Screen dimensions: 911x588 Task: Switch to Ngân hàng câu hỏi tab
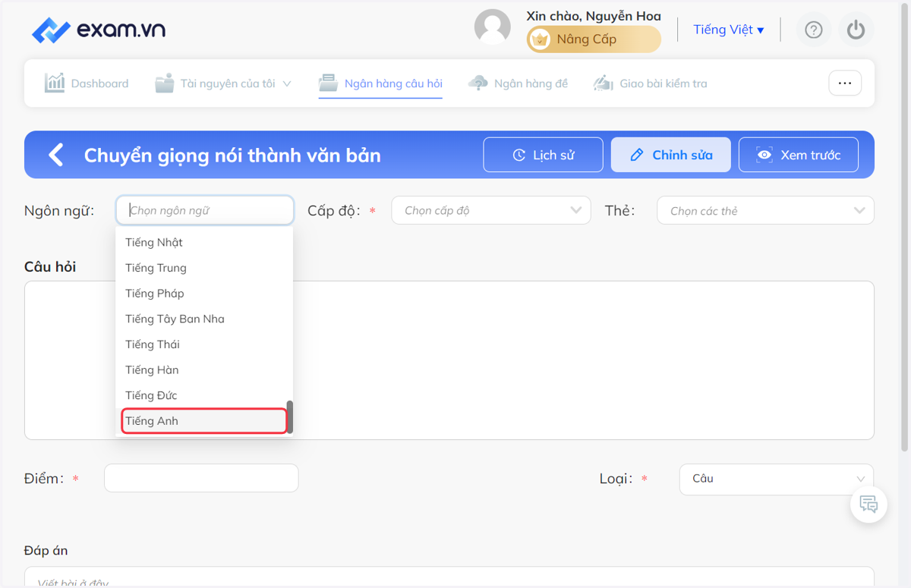coord(380,83)
